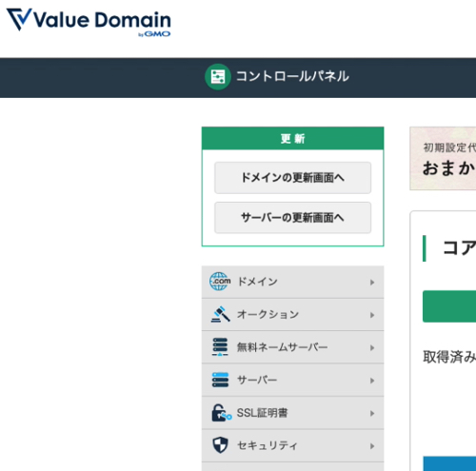
Task: Click the green コントロールパネル icon
Action: [218, 77]
